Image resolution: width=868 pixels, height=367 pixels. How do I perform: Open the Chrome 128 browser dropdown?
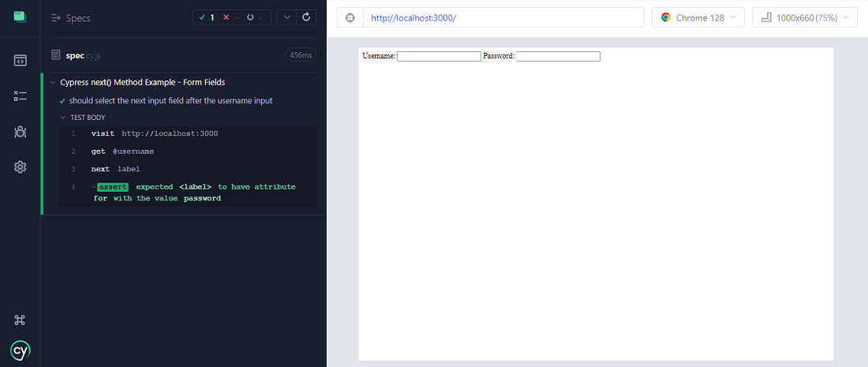click(698, 17)
